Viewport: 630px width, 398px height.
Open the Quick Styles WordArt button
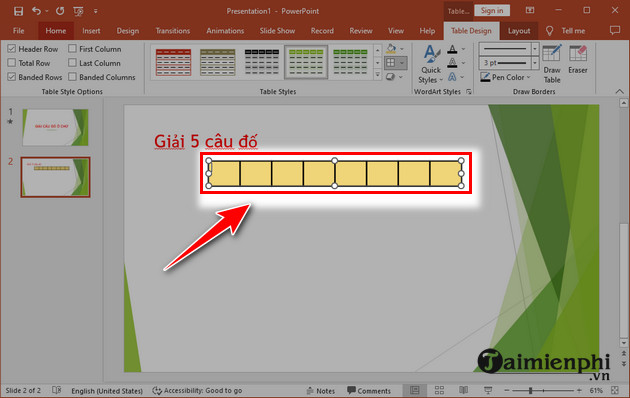[x=430, y=64]
